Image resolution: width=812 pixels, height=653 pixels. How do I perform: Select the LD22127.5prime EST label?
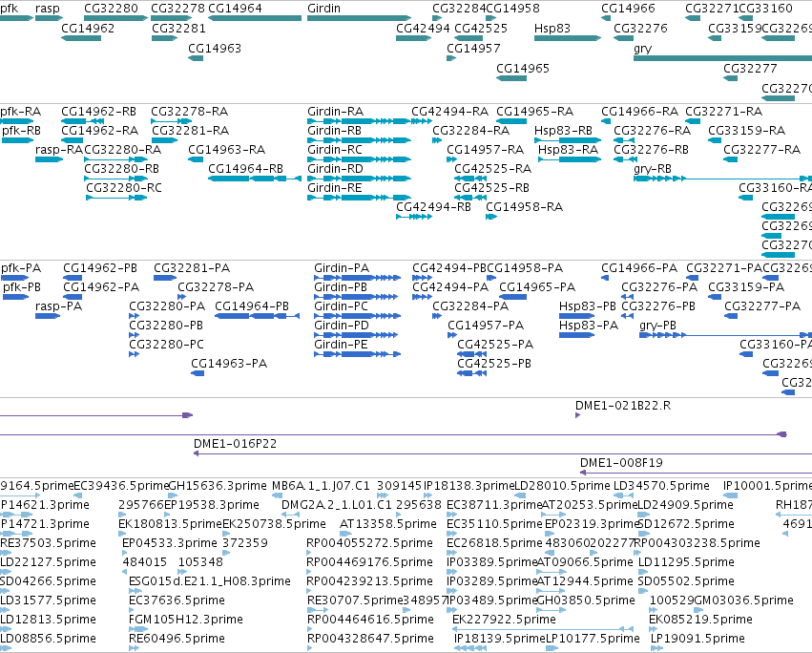(48, 562)
